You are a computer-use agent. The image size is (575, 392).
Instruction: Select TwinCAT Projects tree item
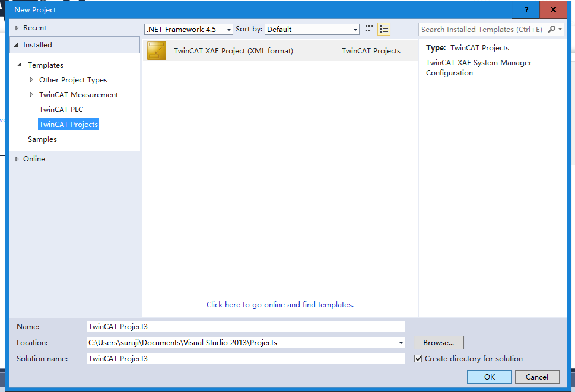coord(69,124)
